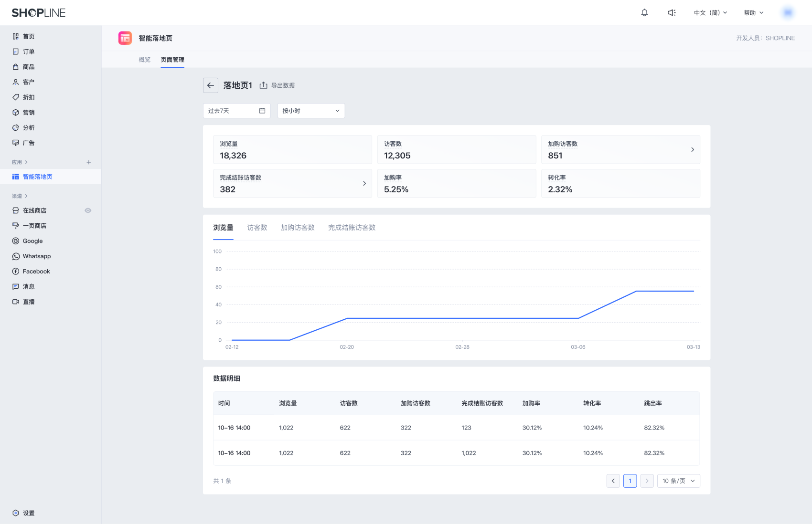
Task: Click page number 1 in pagination
Action: (630, 481)
